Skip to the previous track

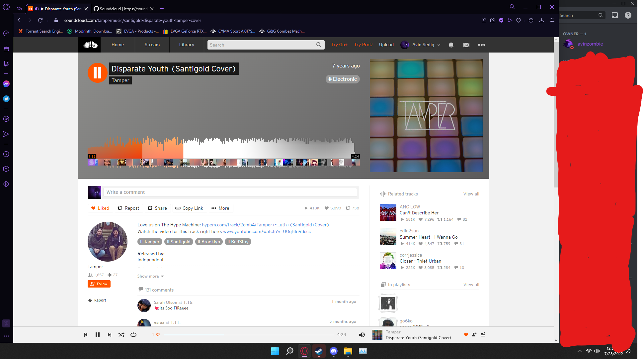tap(86, 335)
